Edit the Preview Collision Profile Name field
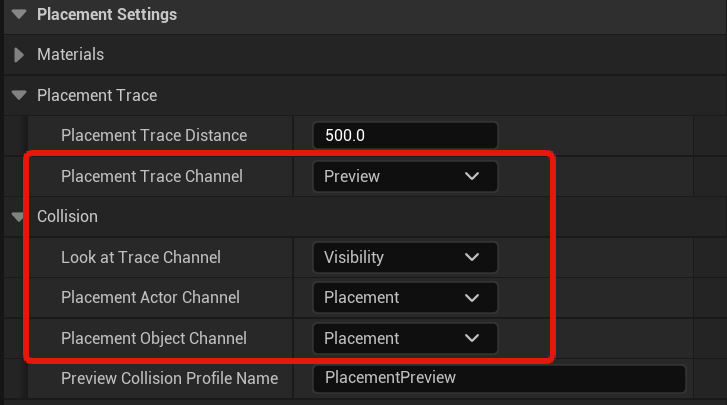The height and width of the screenshot is (405, 727). pos(499,378)
